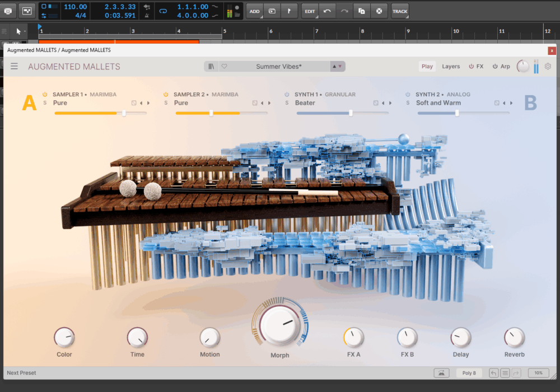560x392 pixels.
Task: Solo Synth 2 with its S button
Action: 408,103
